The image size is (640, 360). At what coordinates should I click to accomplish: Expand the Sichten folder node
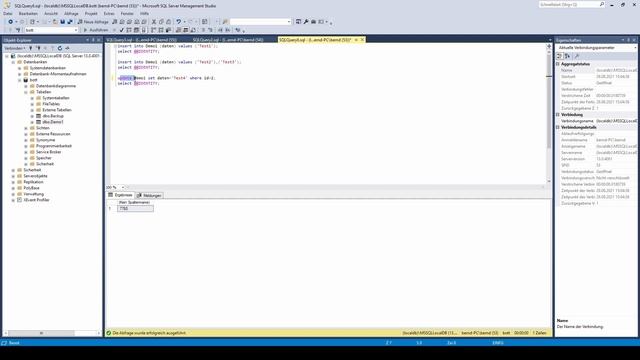click(x=26, y=128)
